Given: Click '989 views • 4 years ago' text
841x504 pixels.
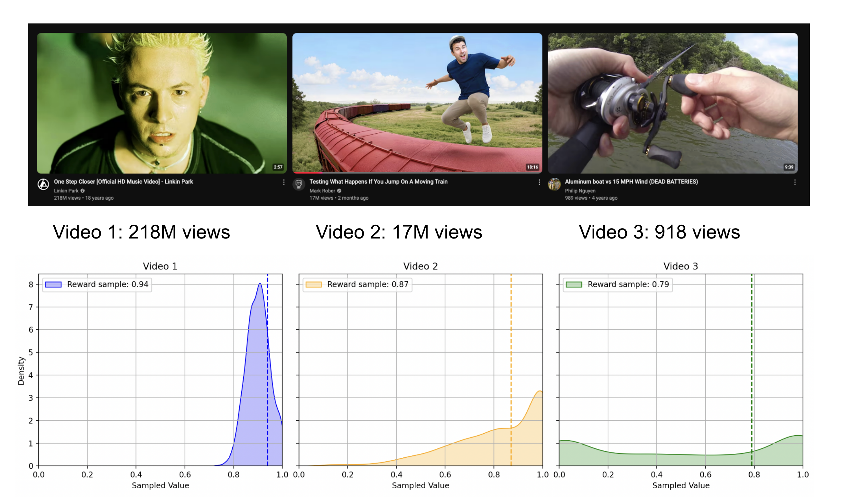Looking at the screenshot, I should [591, 198].
